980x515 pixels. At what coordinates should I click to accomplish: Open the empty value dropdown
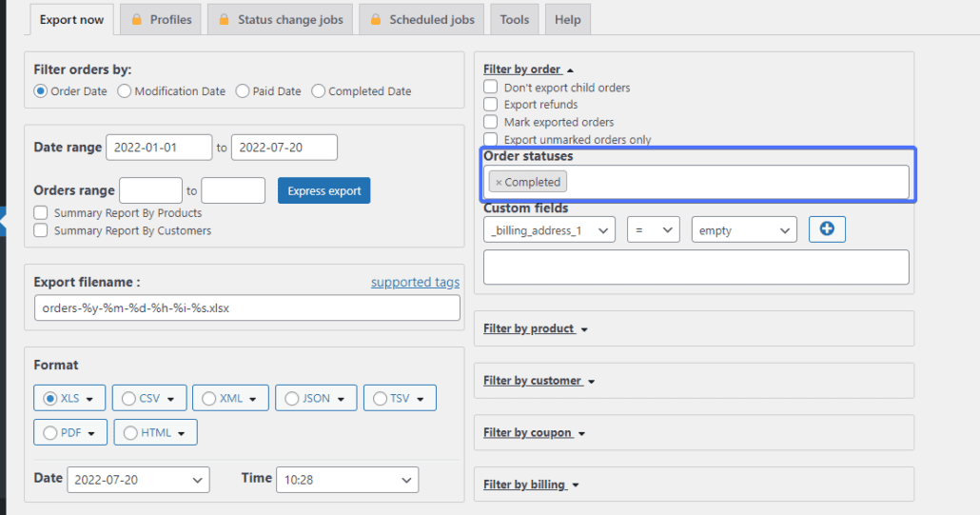pyautogui.click(x=744, y=230)
